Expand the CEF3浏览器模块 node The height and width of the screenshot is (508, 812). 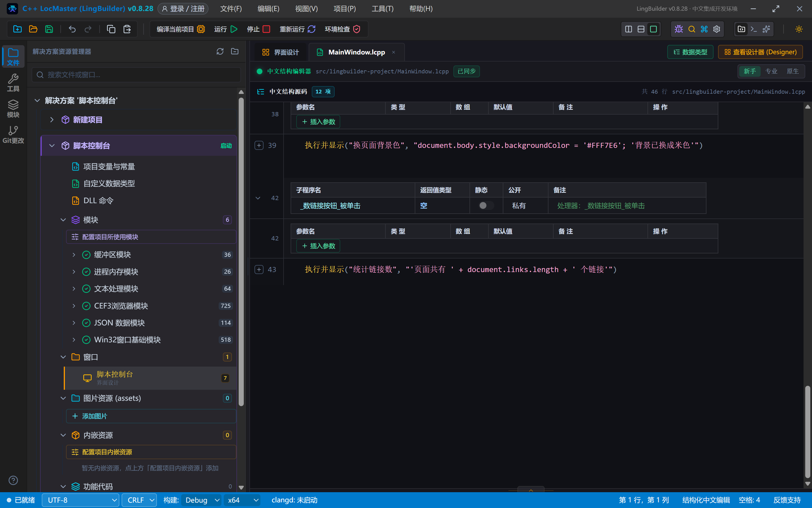(x=74, y=306)
